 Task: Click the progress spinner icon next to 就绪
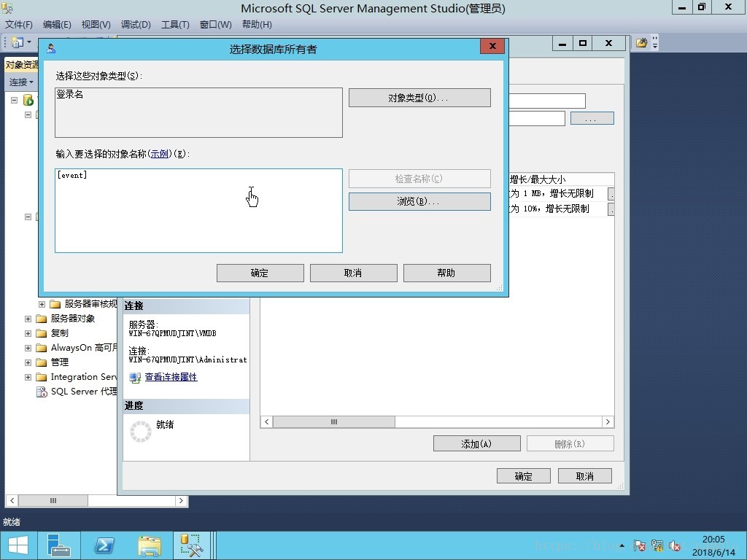(x=141, y=432)
